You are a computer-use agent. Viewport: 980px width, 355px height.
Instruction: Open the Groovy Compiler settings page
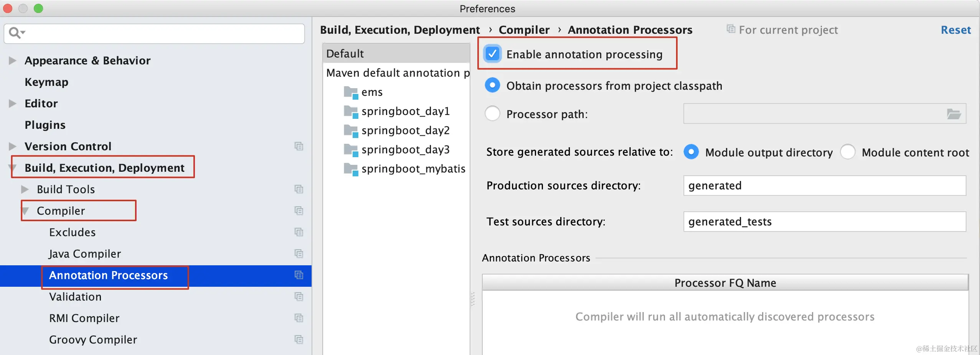pyautogui.click(x=93, y=340)
